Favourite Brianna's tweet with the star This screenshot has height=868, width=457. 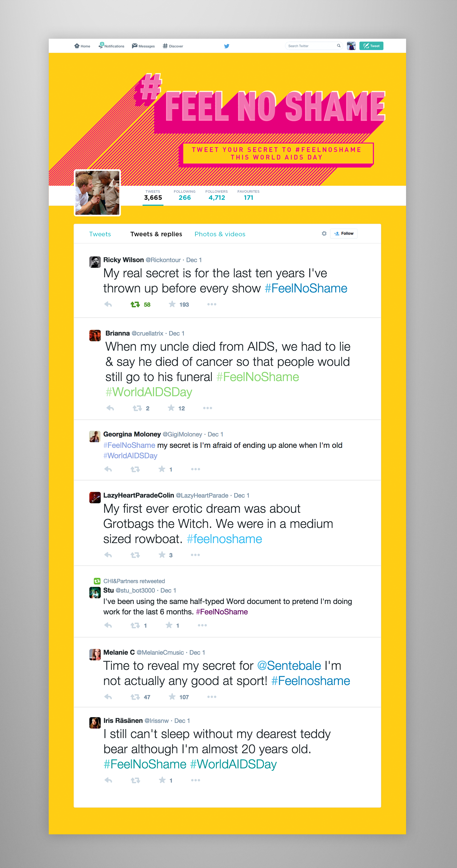[x=171, y=408]
